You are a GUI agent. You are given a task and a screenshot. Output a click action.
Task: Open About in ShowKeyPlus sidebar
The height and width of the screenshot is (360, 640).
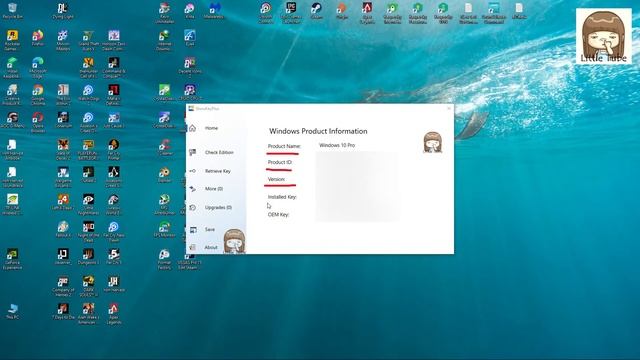point(211,247)
